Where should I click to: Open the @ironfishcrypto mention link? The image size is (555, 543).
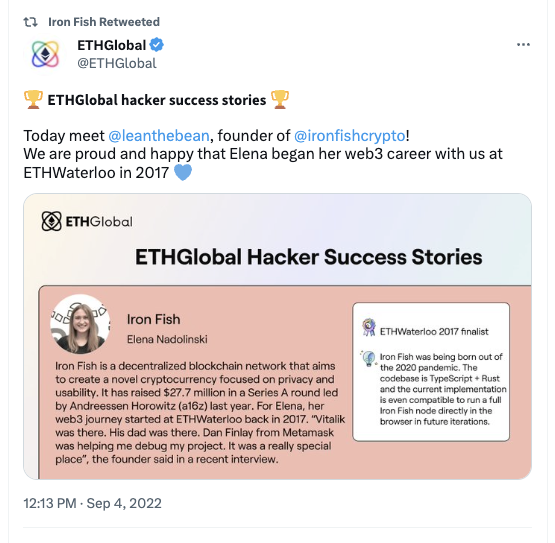tap(349, 136)
